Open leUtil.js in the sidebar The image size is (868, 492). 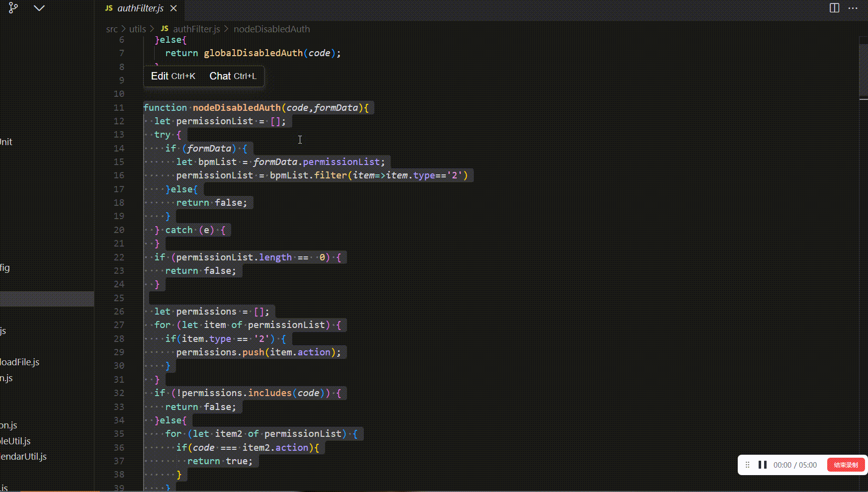pyautogui.click(x=15, y=441)
